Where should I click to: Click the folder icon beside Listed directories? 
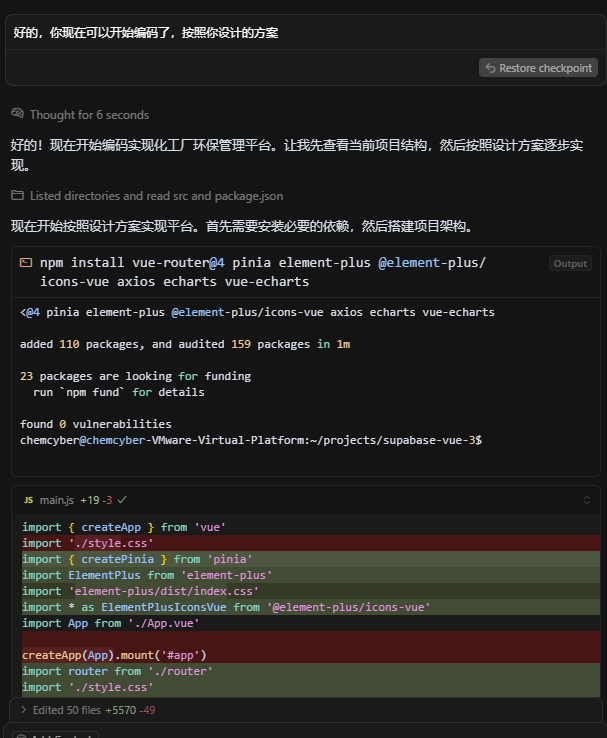17,196
